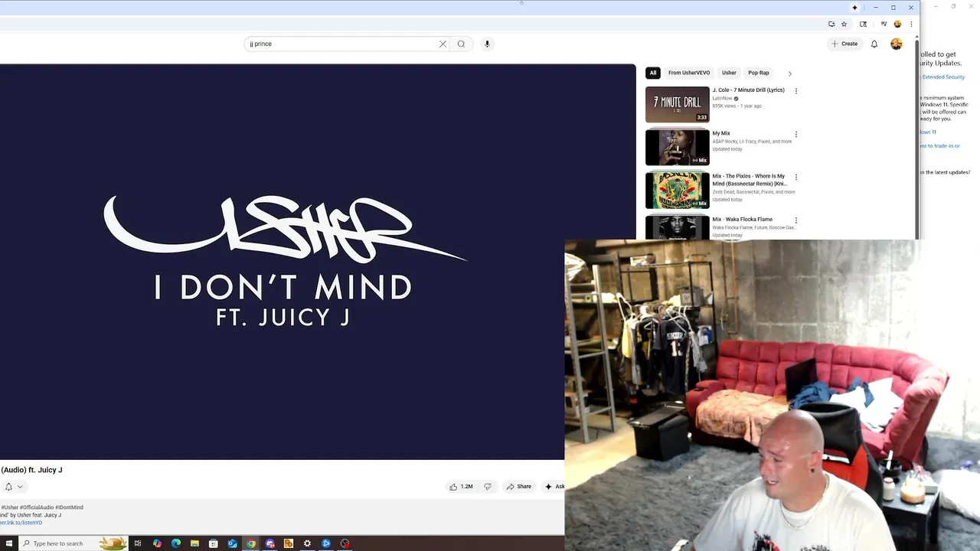Open the Waka Flocka Flame mix thumbnail
The height and width of the screenshot is (551, 980).
[x=678, y=227]
